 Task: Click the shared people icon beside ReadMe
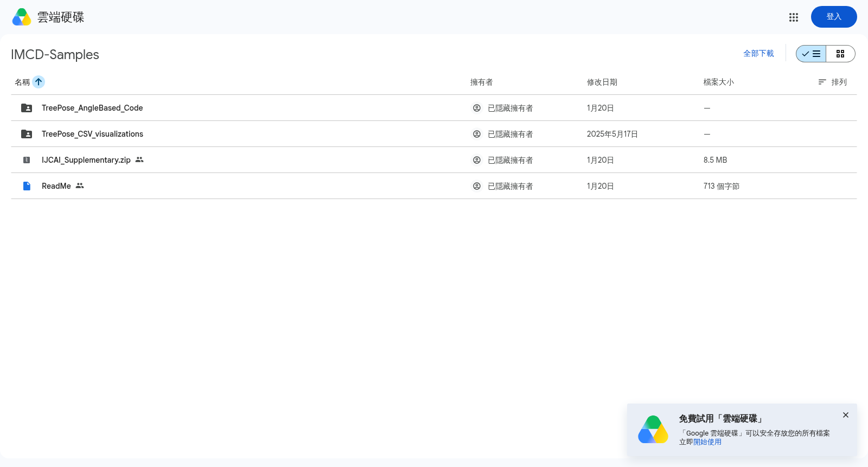pos(80,185)
